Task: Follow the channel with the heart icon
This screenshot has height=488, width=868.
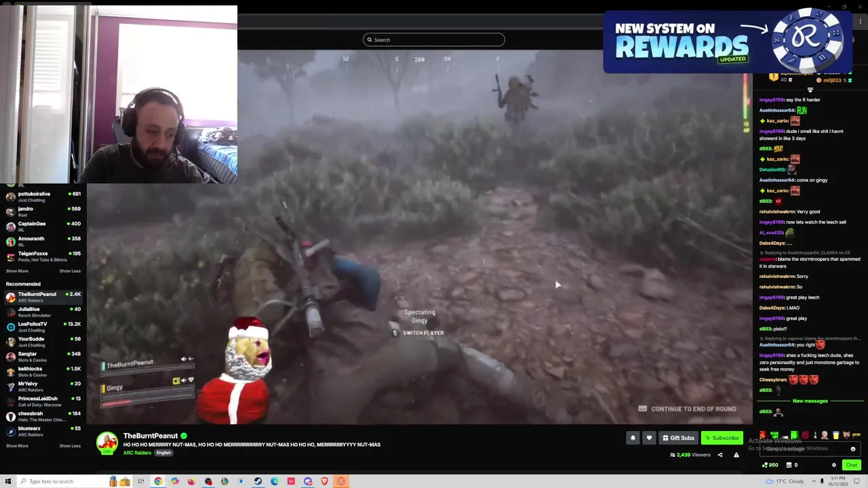Action: (649, 438)
